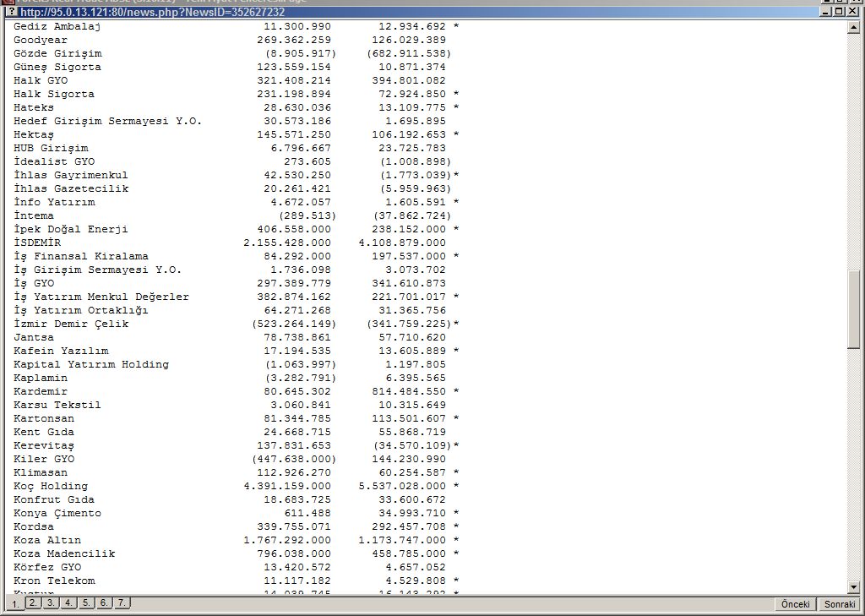Select the İhlas Gazetecilik row name
The image size is (865, 616).
[x=71, y=188]
